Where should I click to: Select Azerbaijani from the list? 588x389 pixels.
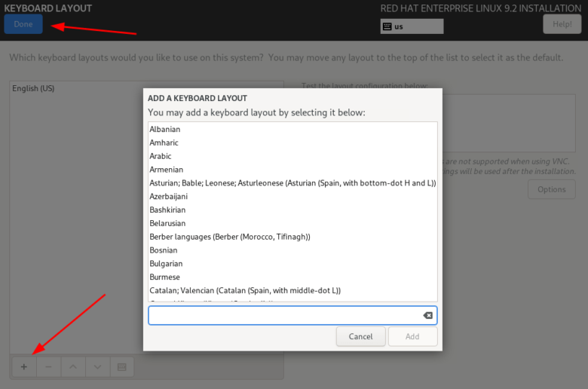[292, 197]
